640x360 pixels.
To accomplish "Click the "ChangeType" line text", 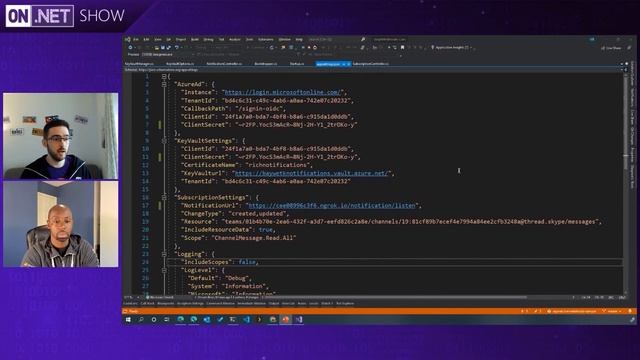I will click(235, 213).
